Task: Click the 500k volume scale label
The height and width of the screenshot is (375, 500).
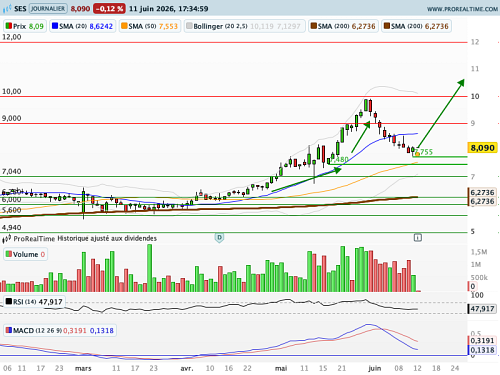Action: tap(479, 278)
